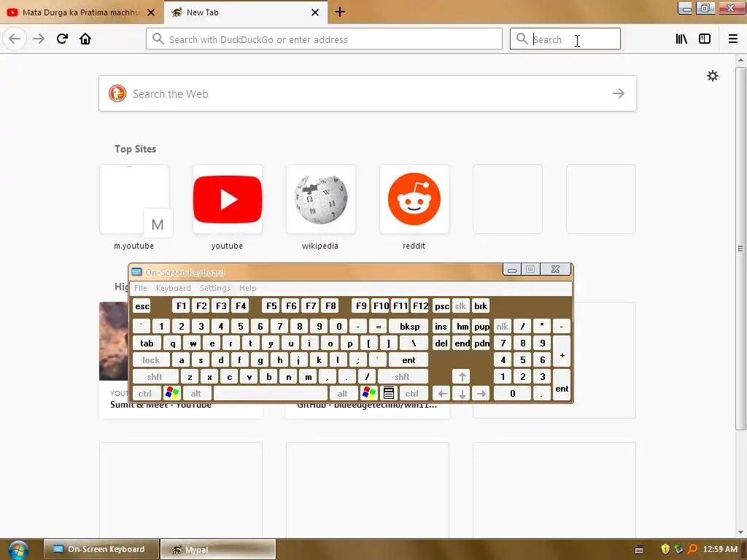Focus the DuckDuckGo address bar
Screen dimensions: 747x560
click(x=324, y=39)
